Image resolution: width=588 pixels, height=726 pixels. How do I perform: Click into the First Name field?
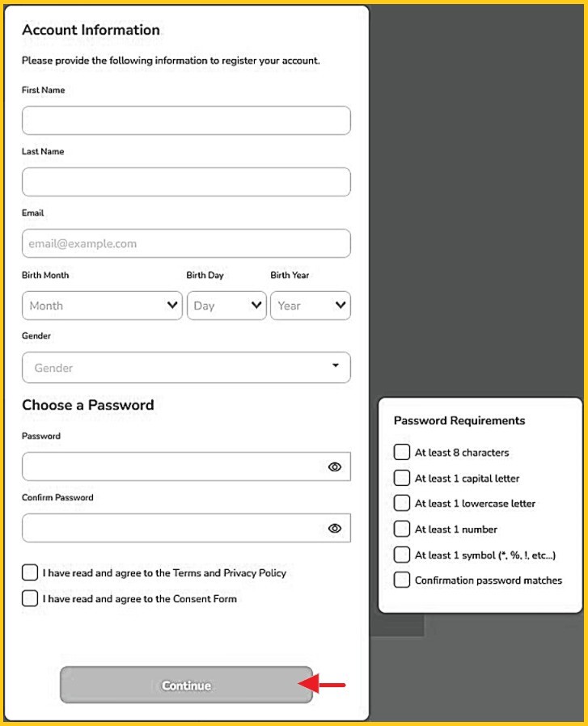point(186,120)
